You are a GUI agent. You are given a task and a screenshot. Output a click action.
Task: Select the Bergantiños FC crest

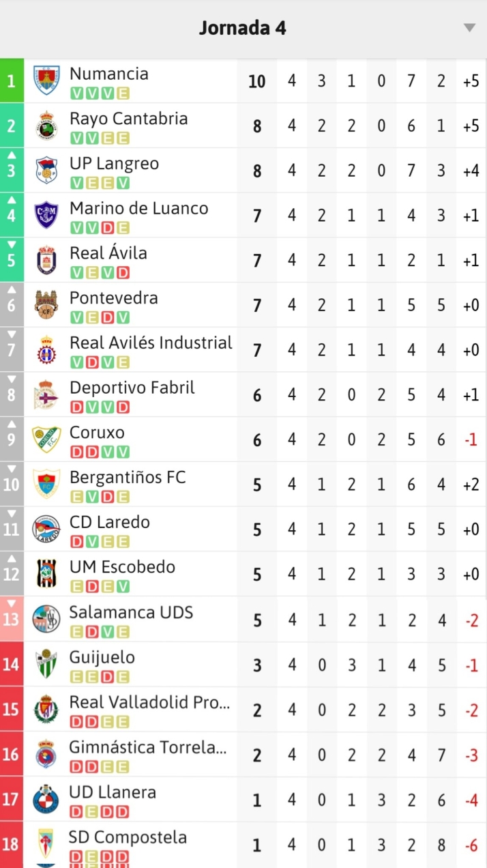46,484
